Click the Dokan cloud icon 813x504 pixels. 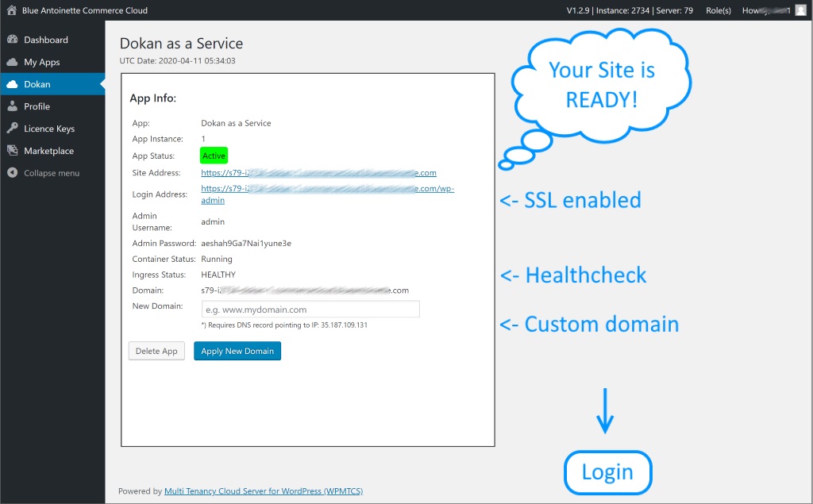coord(13,84)
